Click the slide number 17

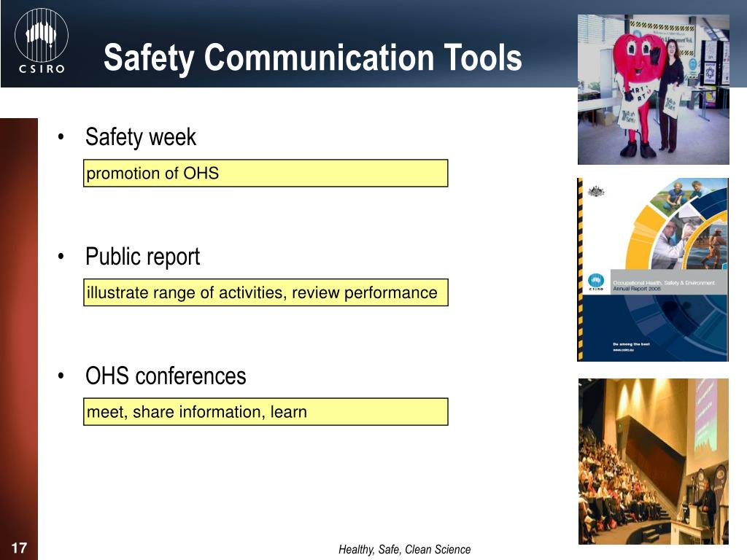18,548
